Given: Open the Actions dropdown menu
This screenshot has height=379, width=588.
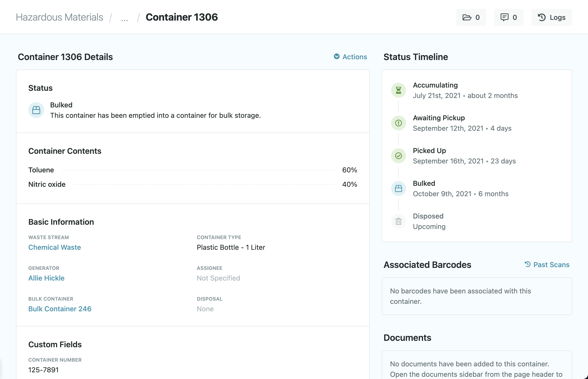Looking at the screenshot, I should pos(354,57).
